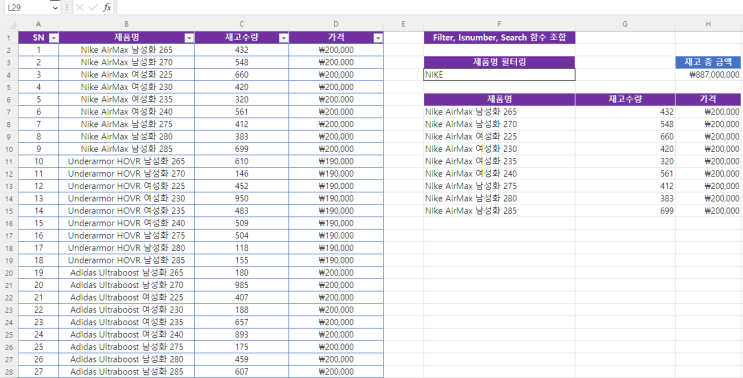743x378 pixels.
Task: Open the SN column filter dropdown
Action: [54, 38]
